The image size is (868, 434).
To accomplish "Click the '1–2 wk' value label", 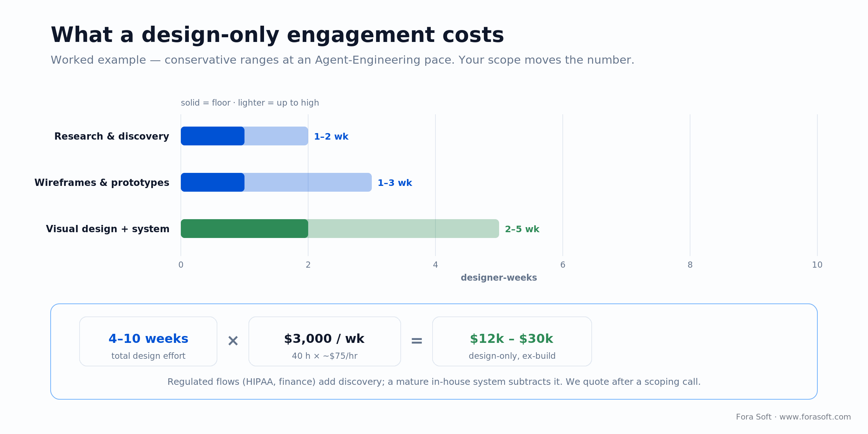I will pos(331,137).
